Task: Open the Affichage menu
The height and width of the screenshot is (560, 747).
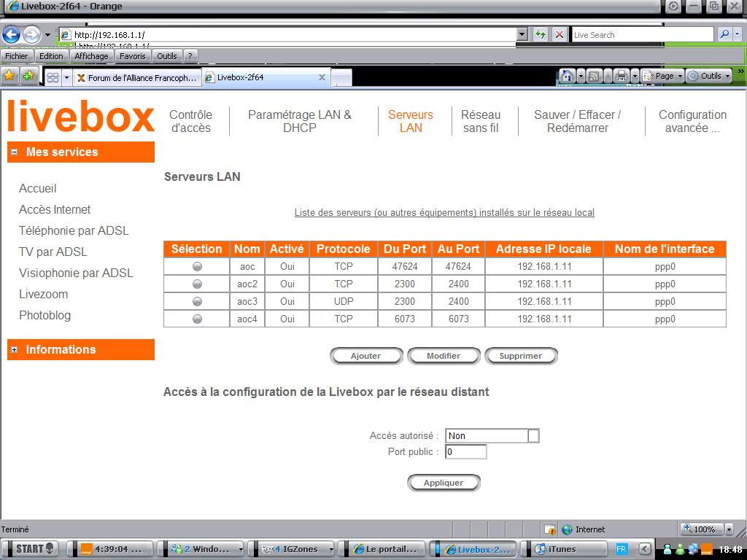Action: [91, 56]
